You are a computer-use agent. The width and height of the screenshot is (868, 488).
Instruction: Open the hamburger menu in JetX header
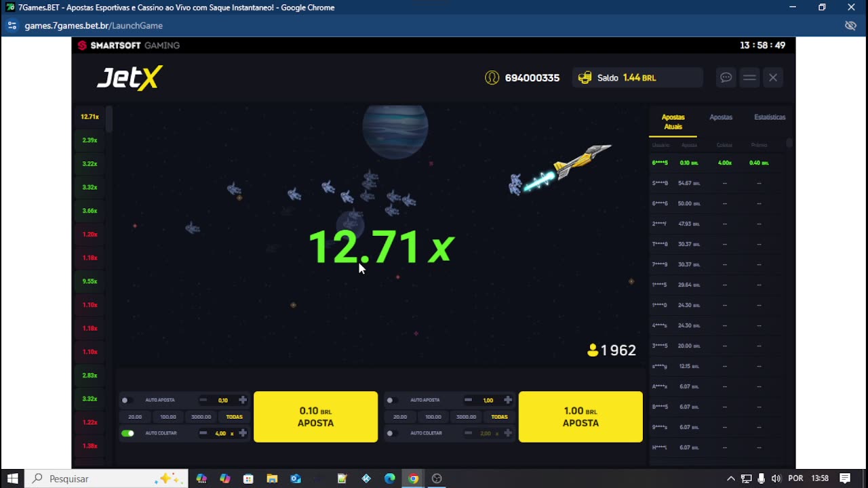[749, 77]
